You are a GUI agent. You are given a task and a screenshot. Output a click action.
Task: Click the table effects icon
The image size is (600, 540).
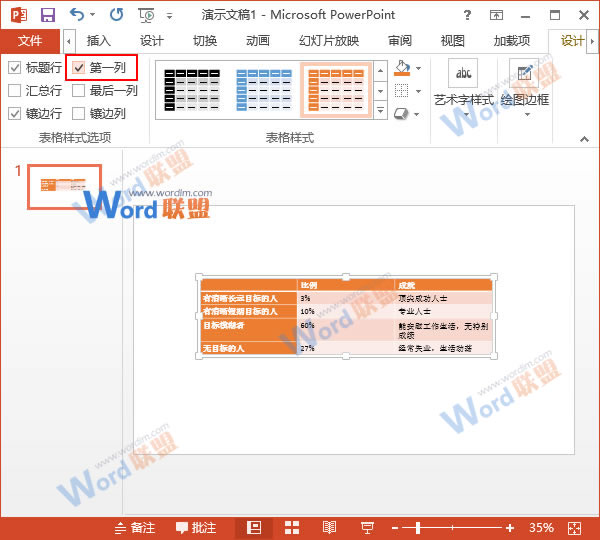[x=401, y=114]
